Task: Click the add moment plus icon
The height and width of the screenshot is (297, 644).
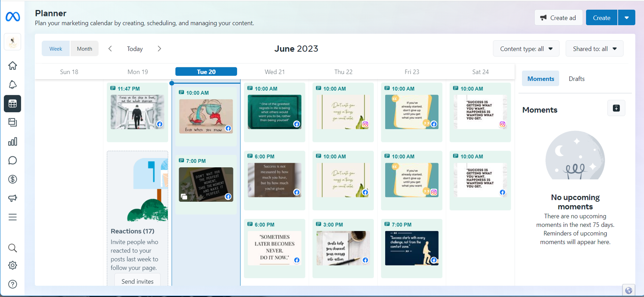Action: pos(616,108)
